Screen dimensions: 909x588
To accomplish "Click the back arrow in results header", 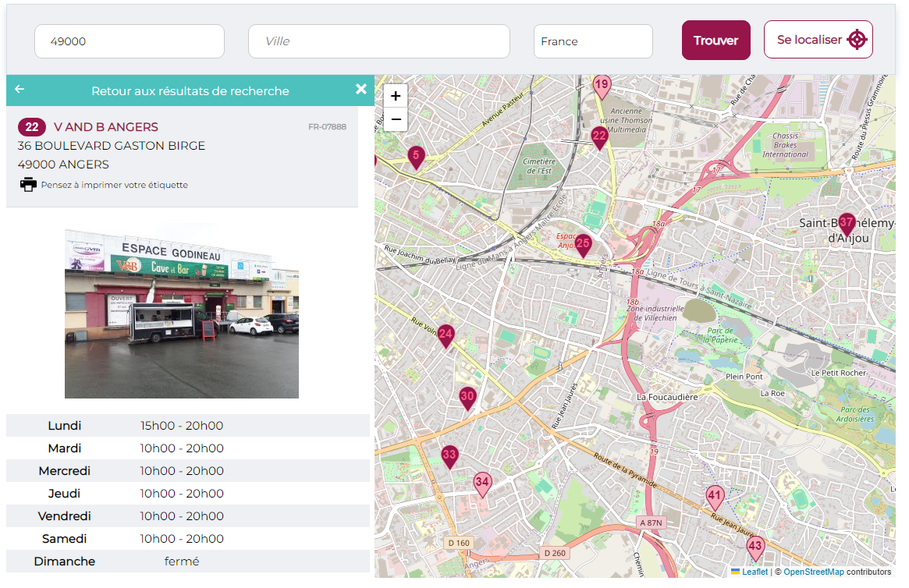I will pyautogui.click(x=20, y=89).
